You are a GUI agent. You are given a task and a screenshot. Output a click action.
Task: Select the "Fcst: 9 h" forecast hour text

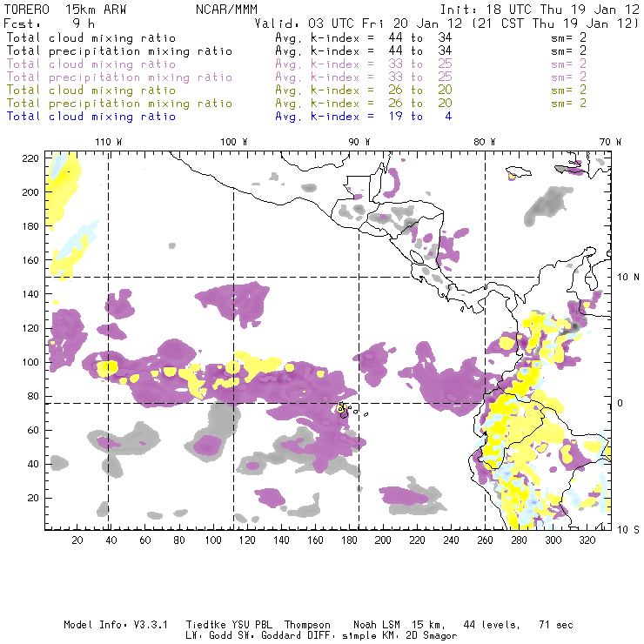[x=50, y=23]
